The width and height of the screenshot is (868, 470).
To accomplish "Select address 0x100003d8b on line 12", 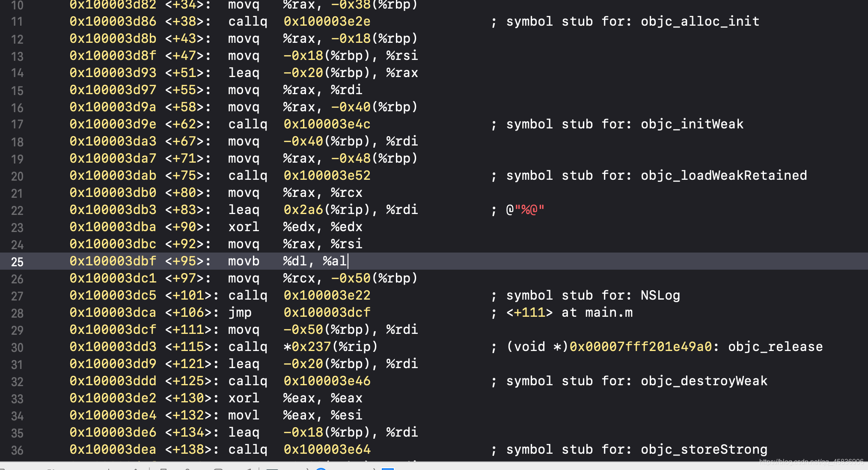I will [x=113, y=39].
